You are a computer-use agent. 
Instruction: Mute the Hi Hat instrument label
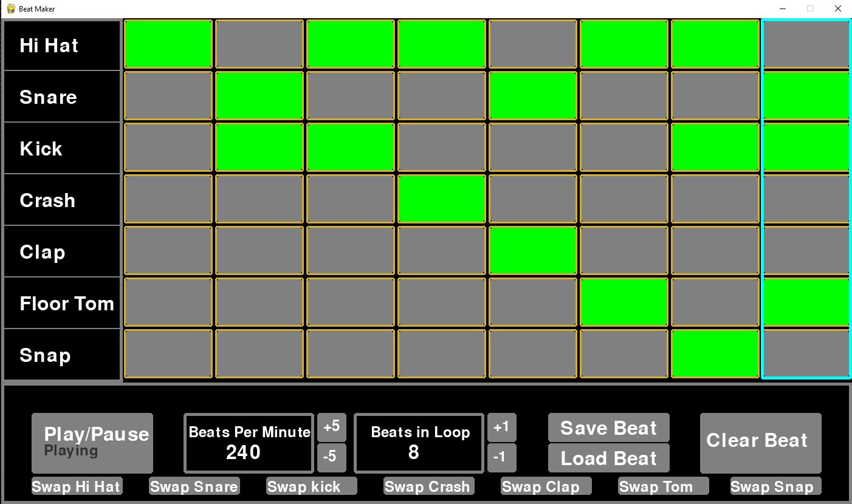coord(62,46)
